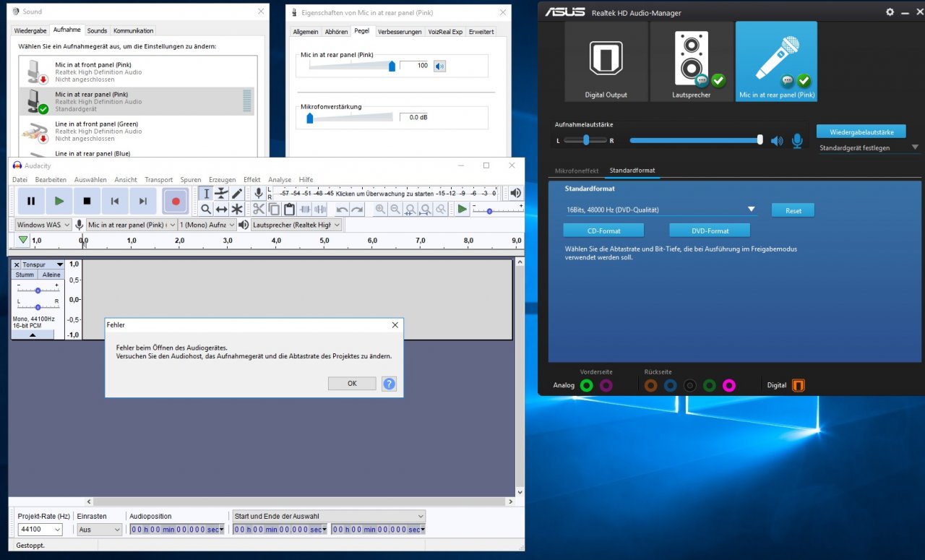
Task: Expand the 16Bits 48000 Hz format dropdown
Action: [661, 210]
